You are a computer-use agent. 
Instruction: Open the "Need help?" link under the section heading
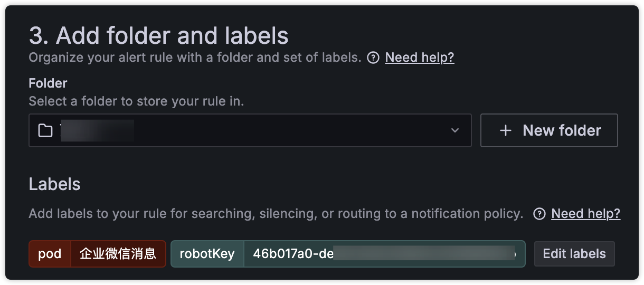[x=420, y=58]
